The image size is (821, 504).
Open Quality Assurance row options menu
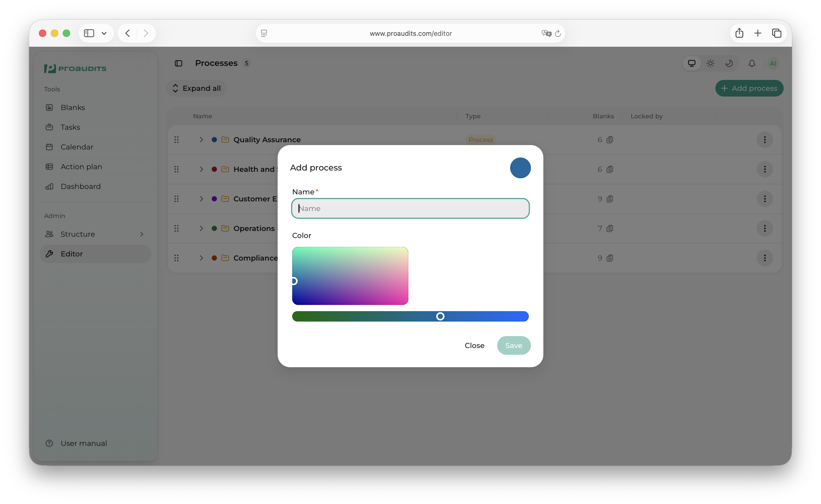(765, 140)
